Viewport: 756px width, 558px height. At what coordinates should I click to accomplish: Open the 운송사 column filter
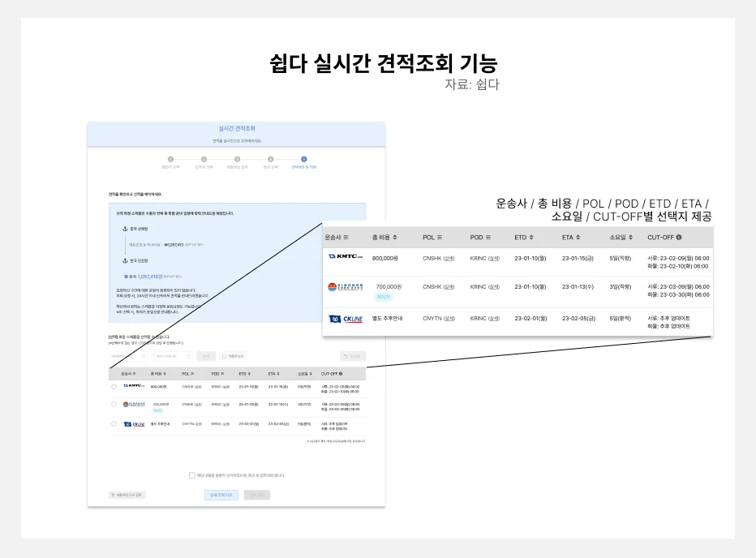[x=346, y=237]
